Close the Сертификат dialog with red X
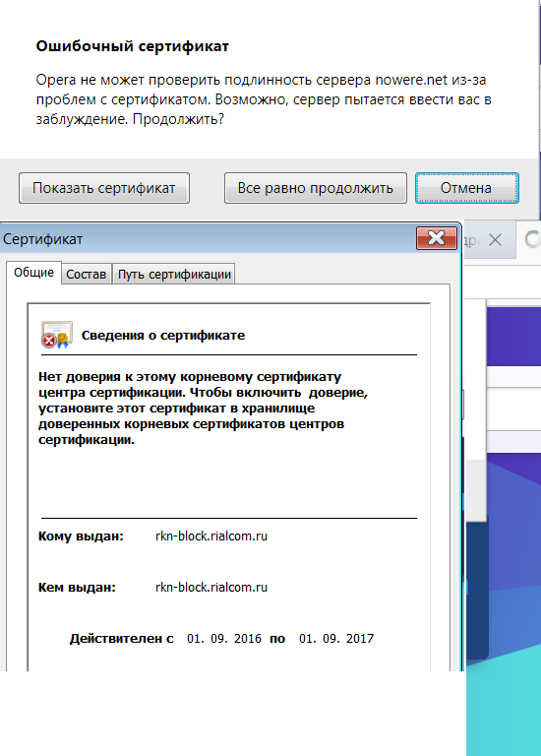 click(x=437, y=238)
